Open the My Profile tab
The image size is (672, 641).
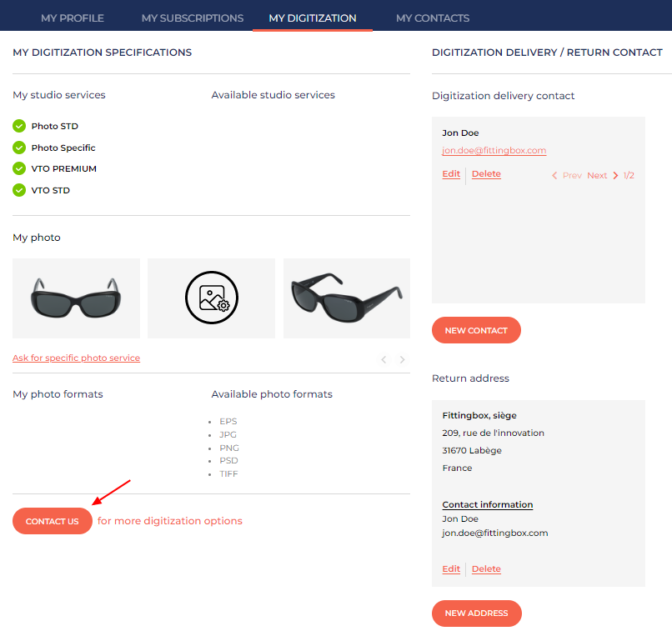(73, 18)
